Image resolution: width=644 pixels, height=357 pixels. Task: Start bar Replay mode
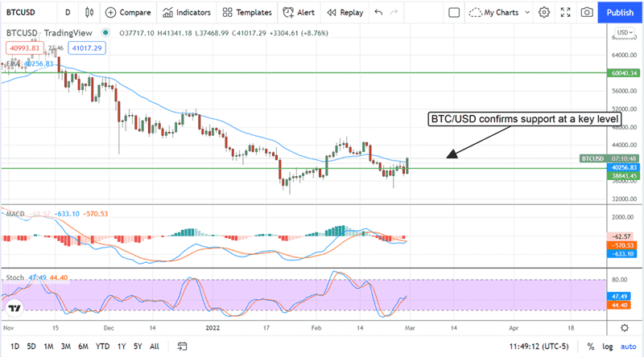coord(345,12)
